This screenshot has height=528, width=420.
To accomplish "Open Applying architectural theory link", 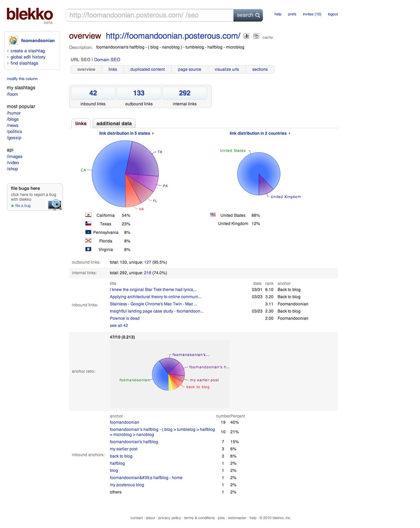I will 156,297.
